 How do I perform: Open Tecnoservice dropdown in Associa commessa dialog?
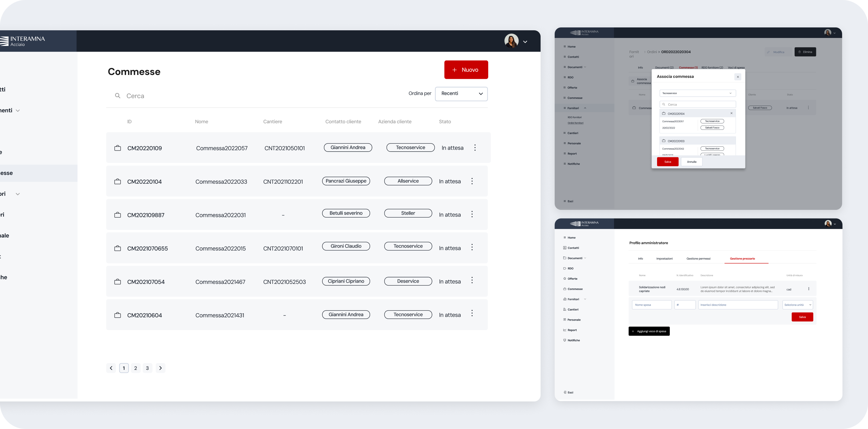point(698,93)
